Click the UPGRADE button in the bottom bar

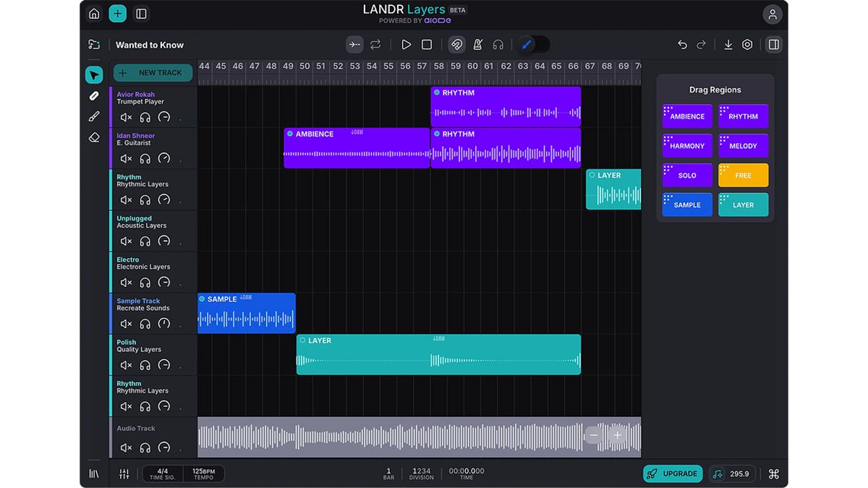[x=673, y=474]
